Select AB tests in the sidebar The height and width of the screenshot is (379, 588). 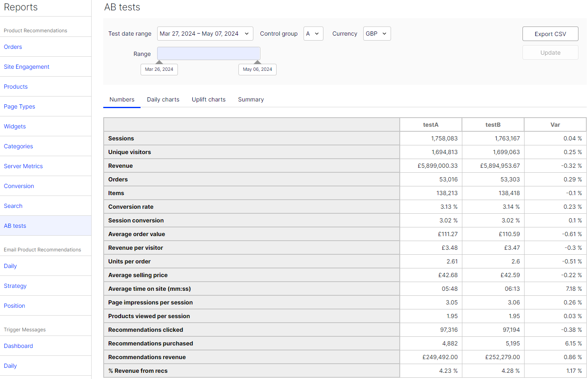15,226
